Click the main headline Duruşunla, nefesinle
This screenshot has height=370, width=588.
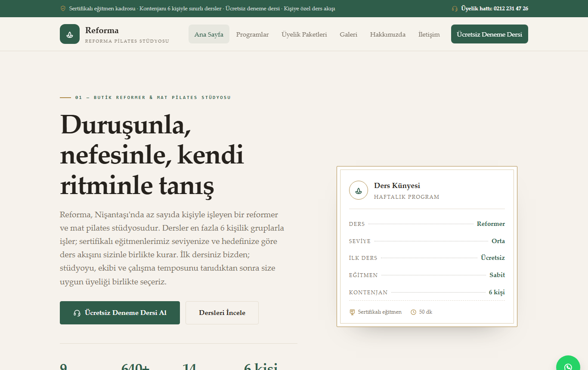pyautogui.click(x=152, y=155)
